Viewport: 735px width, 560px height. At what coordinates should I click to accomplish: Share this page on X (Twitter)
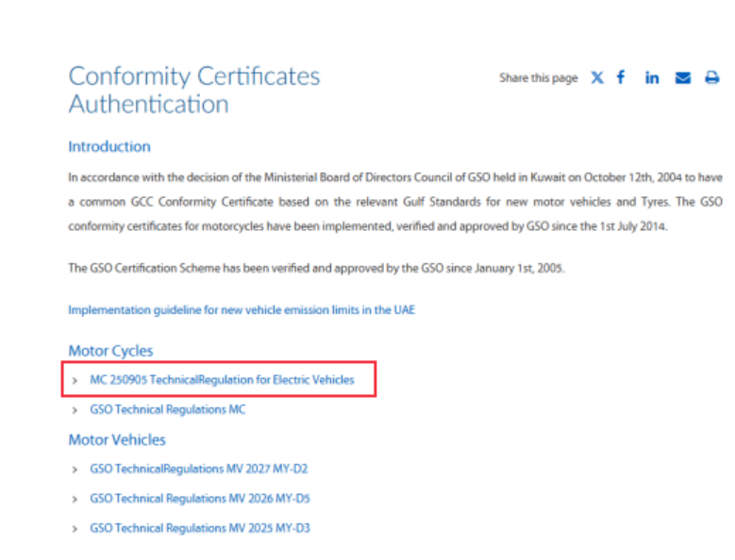(597, 78)
